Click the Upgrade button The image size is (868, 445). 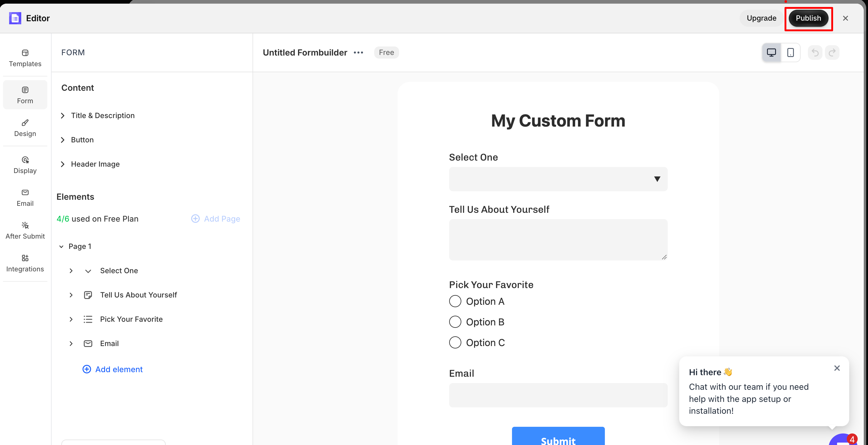pos(761,18)
